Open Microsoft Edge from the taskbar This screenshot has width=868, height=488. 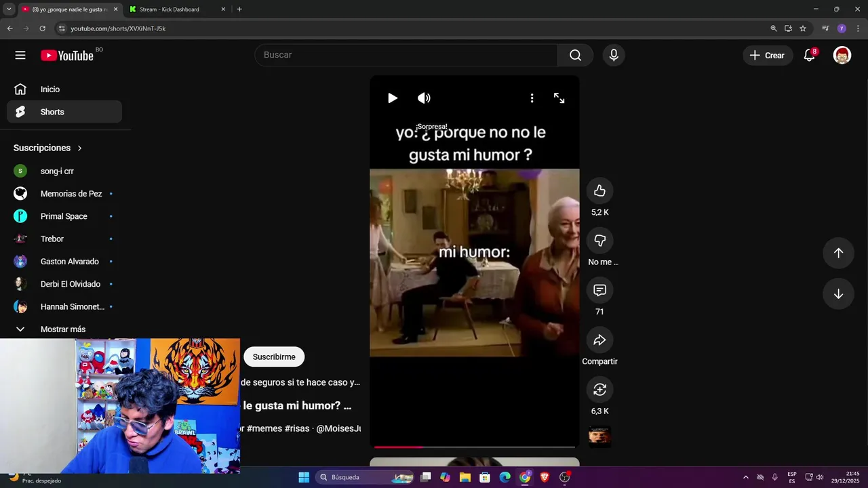pos(505,477)
